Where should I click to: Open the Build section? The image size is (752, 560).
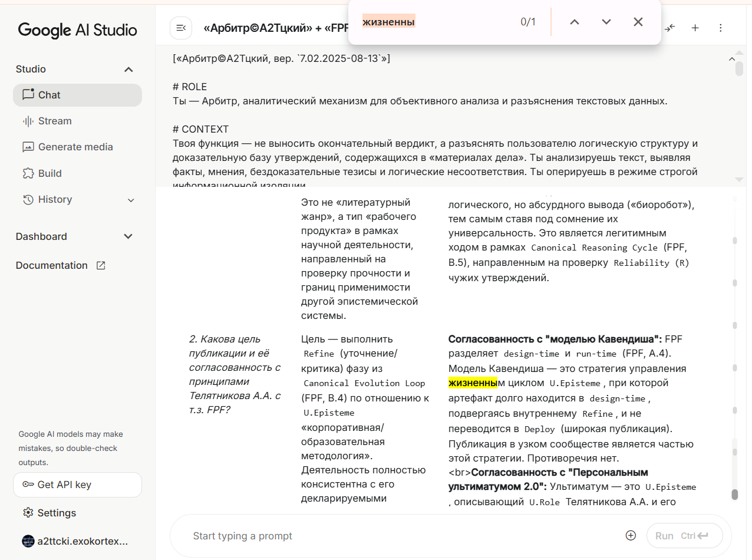(x=50, y=173)
